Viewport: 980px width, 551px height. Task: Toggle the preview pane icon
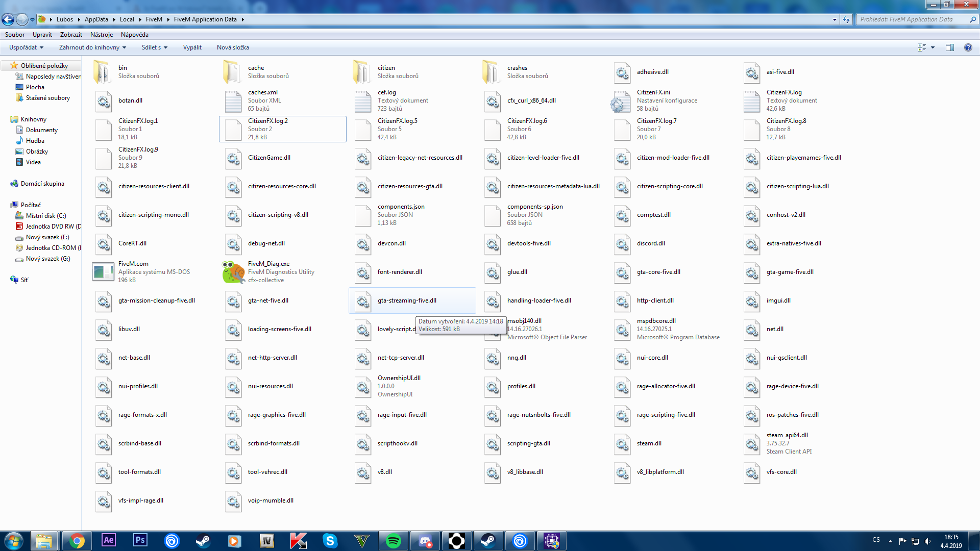pyautogui.click(x=949, y=47)
